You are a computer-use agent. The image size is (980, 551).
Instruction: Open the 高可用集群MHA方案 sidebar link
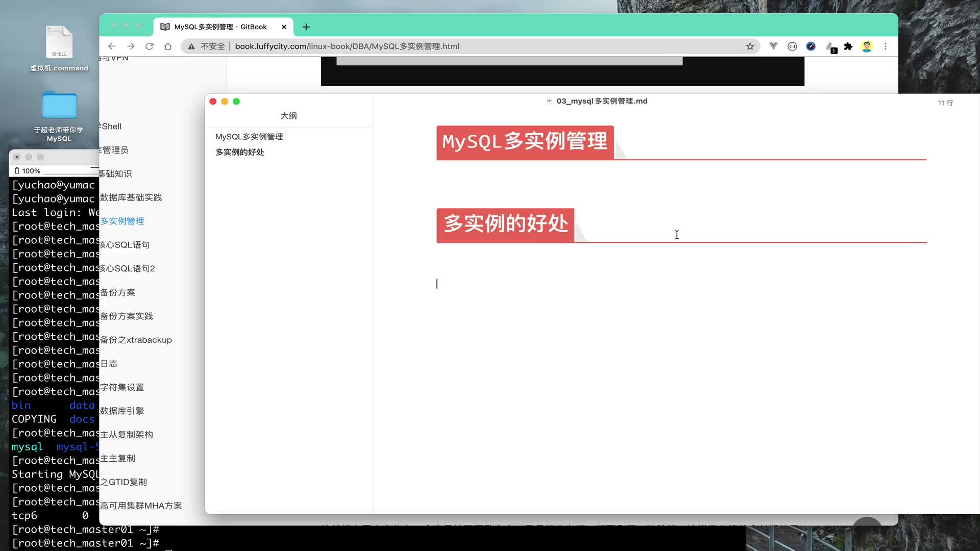141,506
